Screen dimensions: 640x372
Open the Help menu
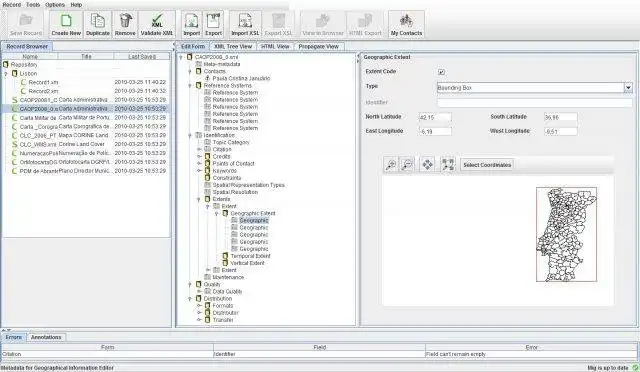(x=76, y=4)
